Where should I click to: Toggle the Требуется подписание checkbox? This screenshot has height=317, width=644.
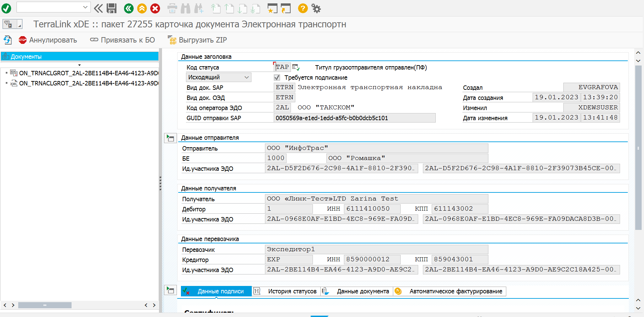tap(277, 78)
